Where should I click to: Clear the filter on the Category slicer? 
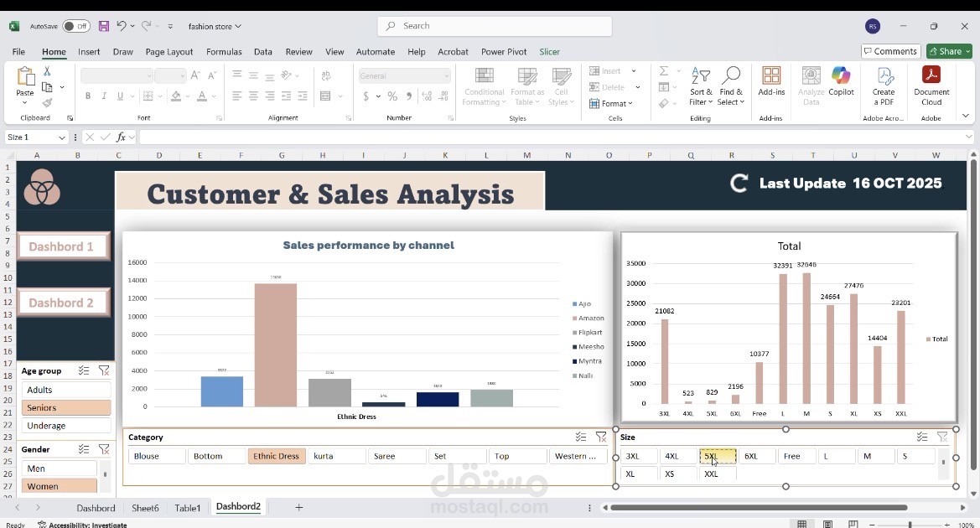(600, 437)
